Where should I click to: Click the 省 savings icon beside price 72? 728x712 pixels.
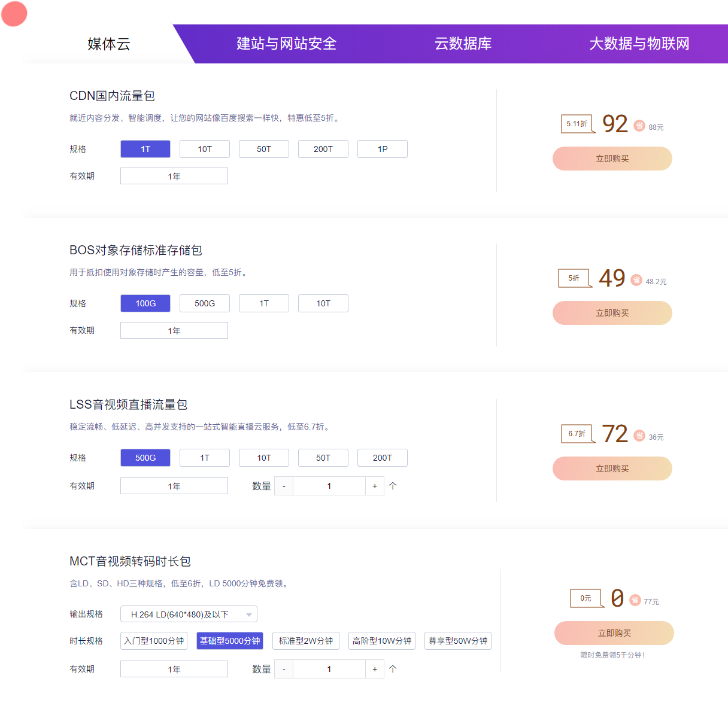[639, 436]
